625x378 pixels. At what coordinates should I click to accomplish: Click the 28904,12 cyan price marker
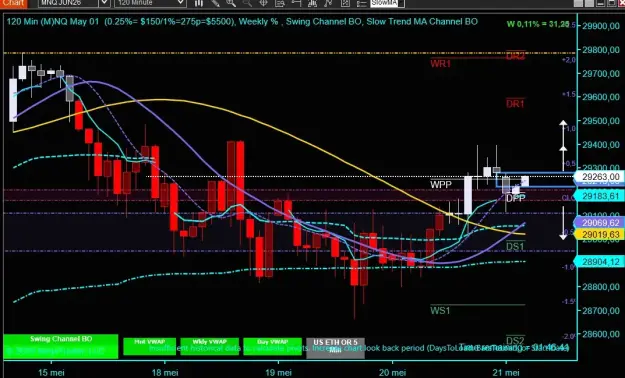(599, 262)
